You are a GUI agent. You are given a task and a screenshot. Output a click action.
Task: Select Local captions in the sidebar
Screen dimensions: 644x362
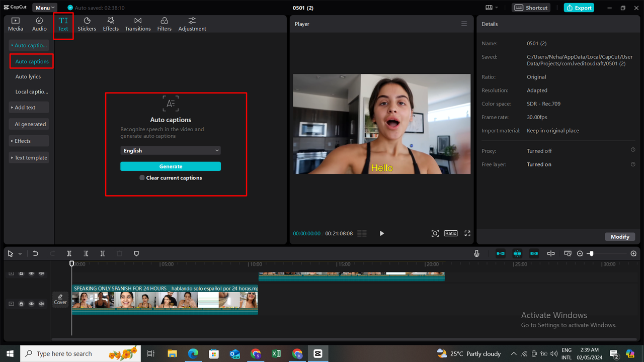pos(32,92)
